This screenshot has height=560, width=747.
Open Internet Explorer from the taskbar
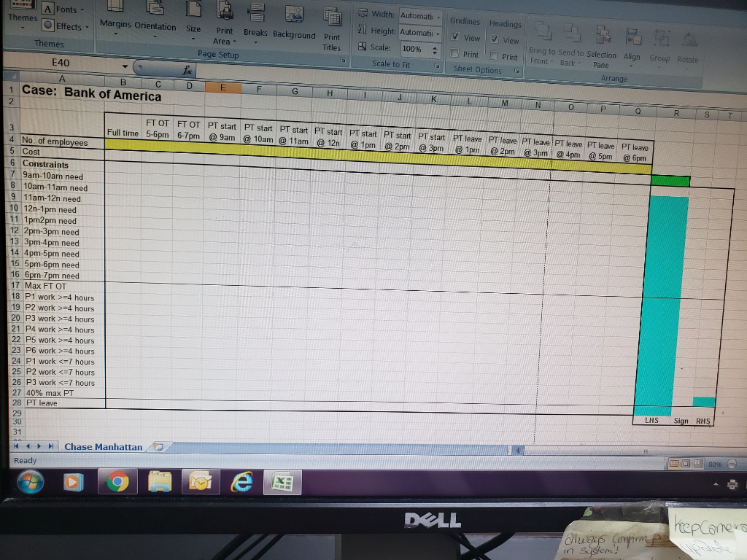pos(241,482)
